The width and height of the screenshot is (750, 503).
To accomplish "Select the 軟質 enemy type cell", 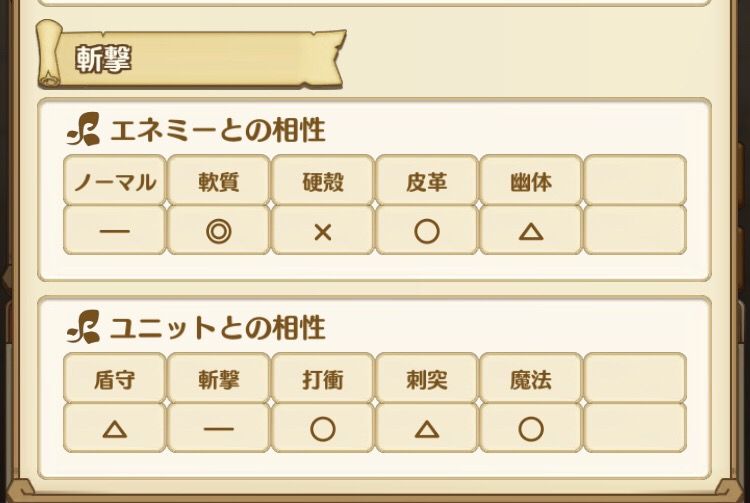I will (218, 181).
